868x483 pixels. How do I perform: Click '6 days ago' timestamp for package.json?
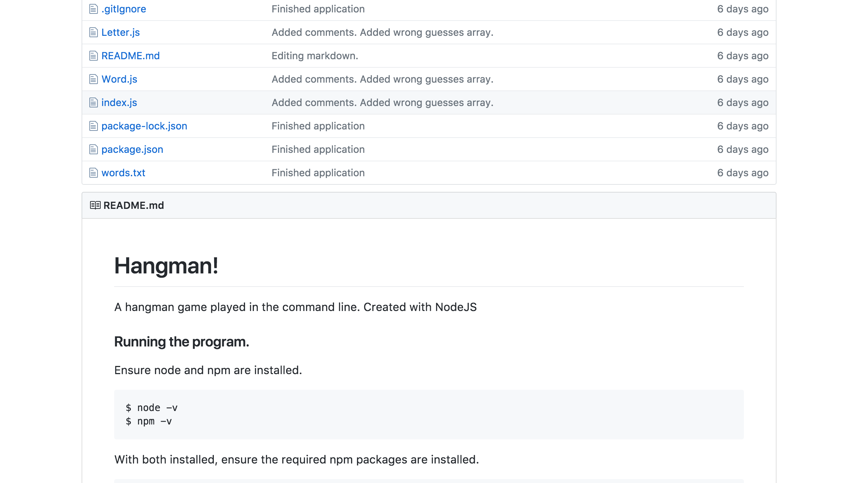pos(743,149)
